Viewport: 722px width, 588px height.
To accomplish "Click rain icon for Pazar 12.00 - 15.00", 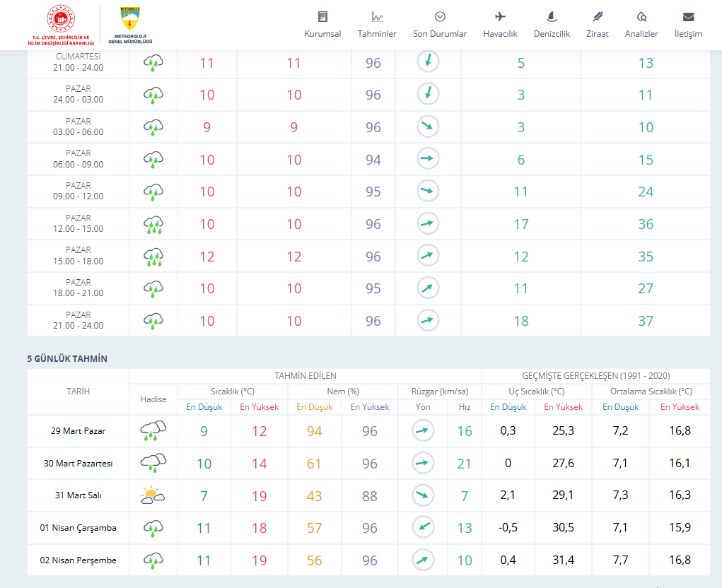I will (x=153, y=224).
